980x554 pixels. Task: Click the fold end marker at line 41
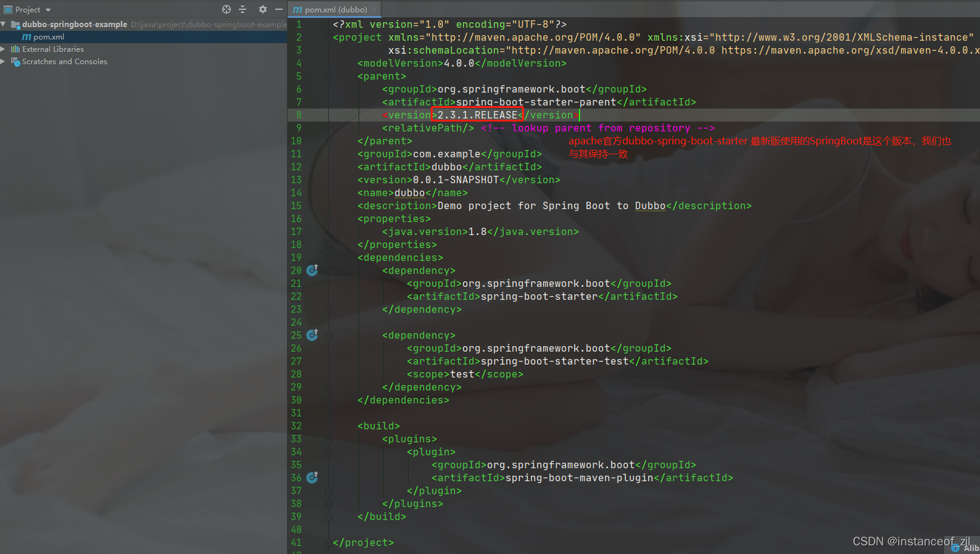328,543
